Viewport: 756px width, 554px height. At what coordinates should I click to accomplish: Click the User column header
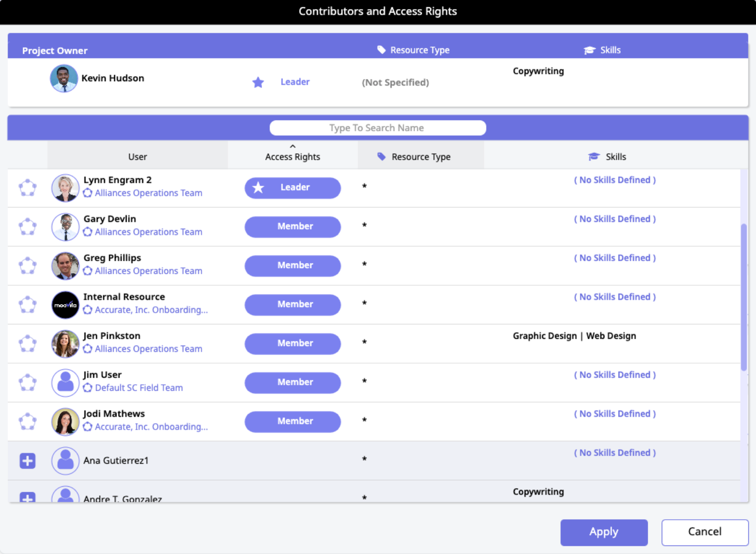pyautogui.click(x=138, y=157)
